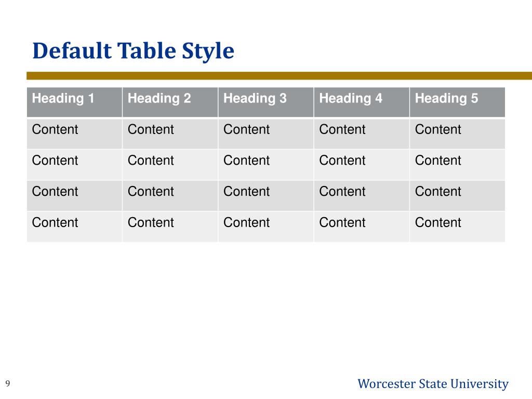Select third-row Content cell under Heading 1
The width and height of the screenshot is (532, 399).
74,196
